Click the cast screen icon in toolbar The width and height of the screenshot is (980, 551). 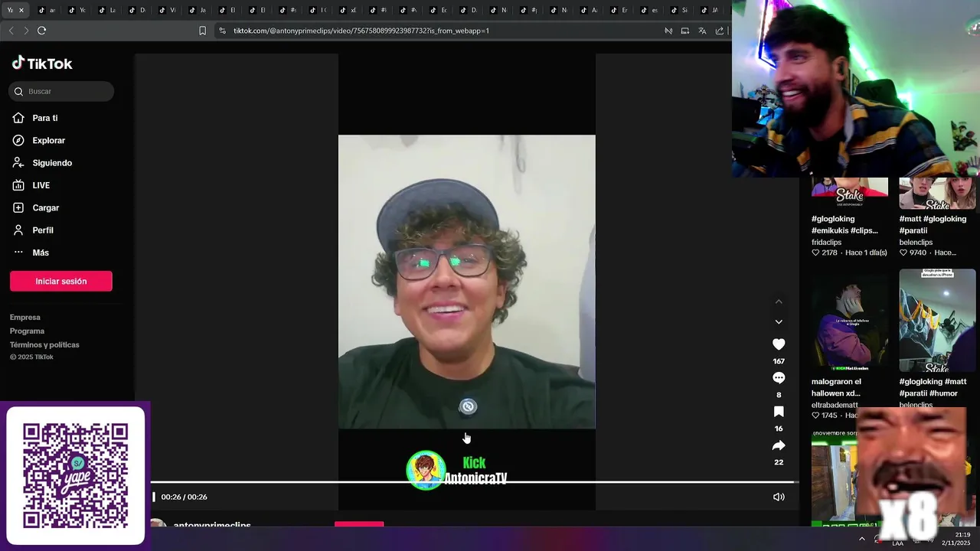point(685,31)
